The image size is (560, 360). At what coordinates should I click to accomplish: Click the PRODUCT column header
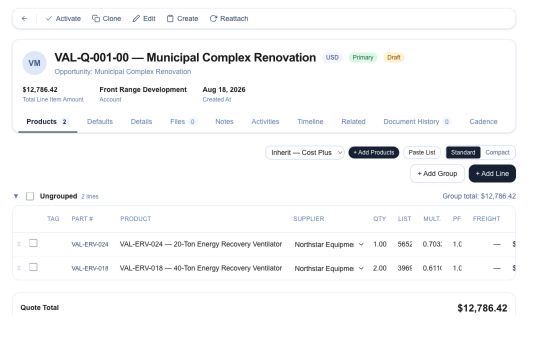point(136,219)
